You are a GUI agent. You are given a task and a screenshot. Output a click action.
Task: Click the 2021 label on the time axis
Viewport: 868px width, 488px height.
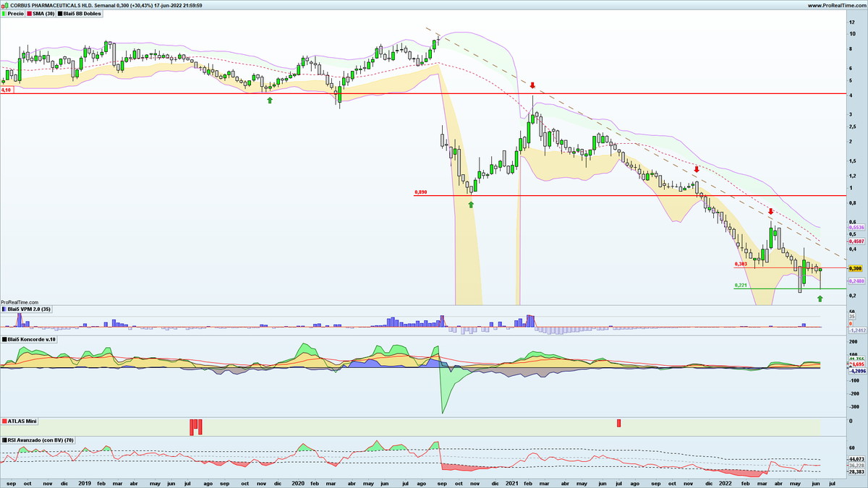511,482
